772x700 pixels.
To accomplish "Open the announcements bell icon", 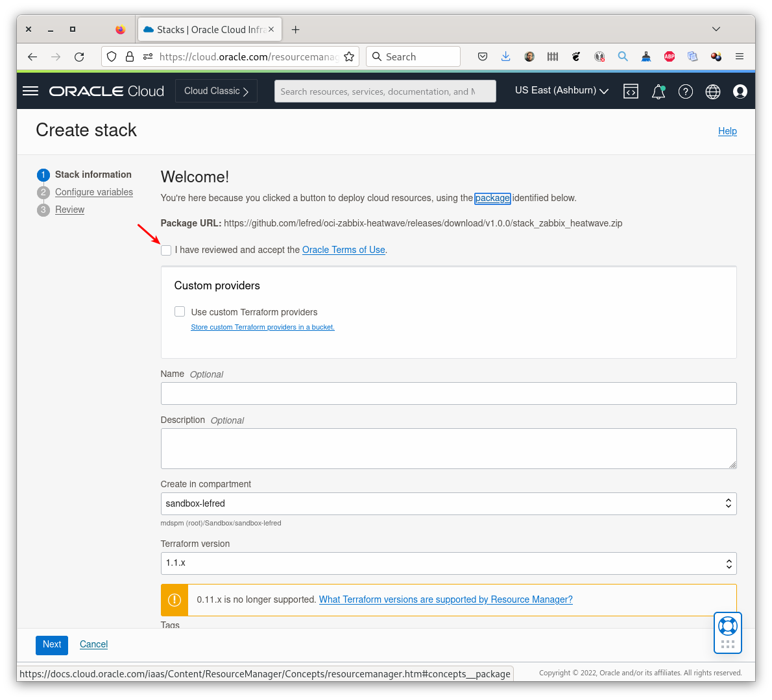I will tap(658, 91).
